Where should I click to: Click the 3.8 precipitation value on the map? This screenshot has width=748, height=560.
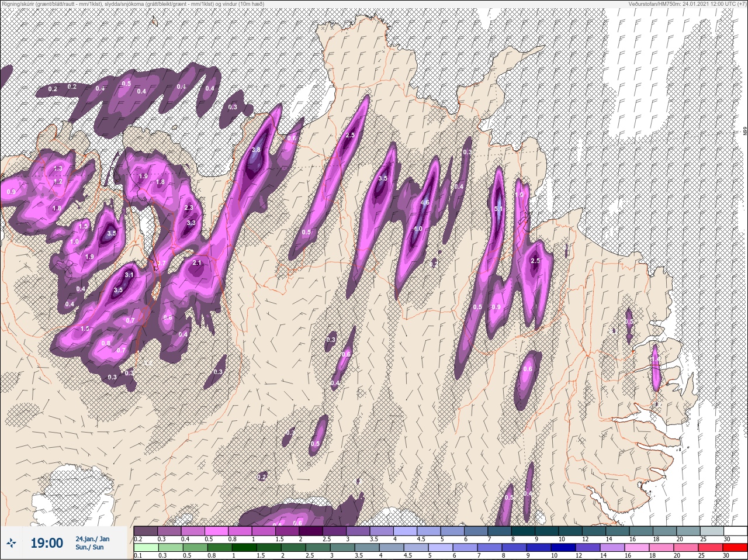point(255,150)
